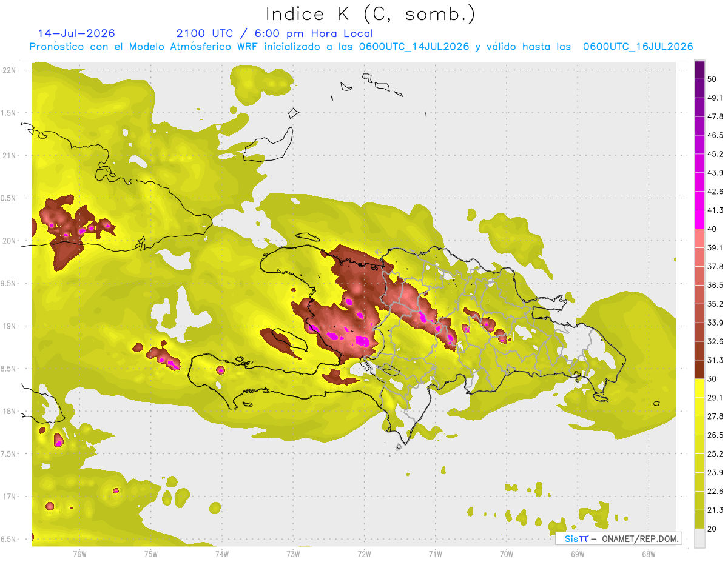Click the colorbar value "42.6"
The width and height of the screenshot is (728, 562).
[715, 192]
